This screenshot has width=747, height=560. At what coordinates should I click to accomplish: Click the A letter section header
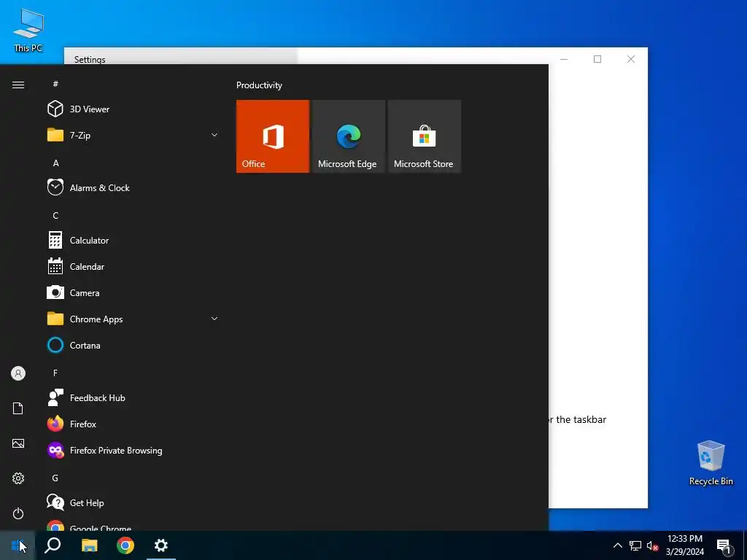pyautogui.click(x=55, y=163)
